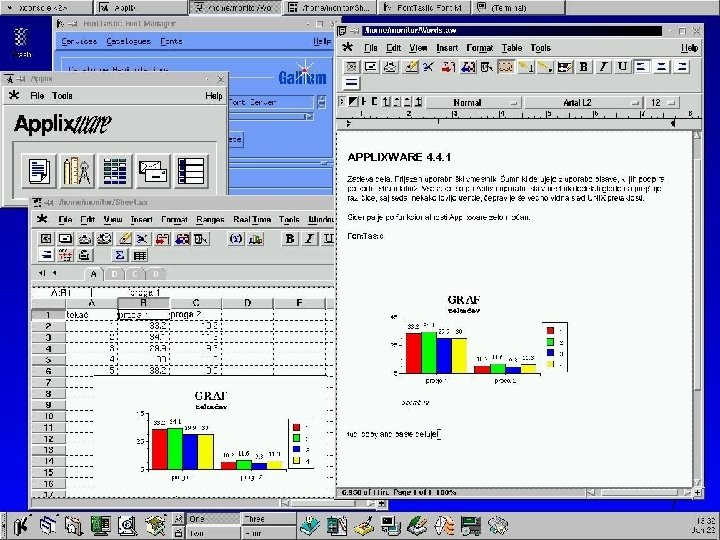The image size is (720, 540).
Task: Toggle Bold in the Words toolbar
Action: tap(584, 67)
